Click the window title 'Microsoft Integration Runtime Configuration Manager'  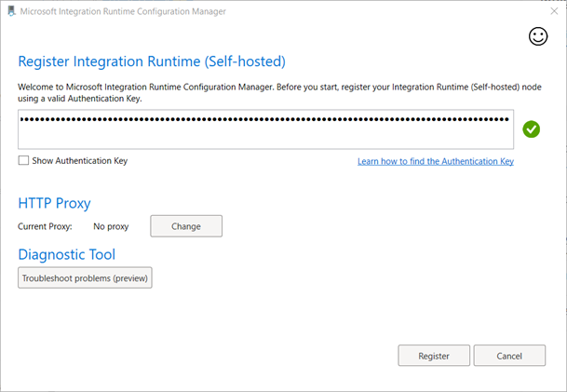click(x=123, y=11)
